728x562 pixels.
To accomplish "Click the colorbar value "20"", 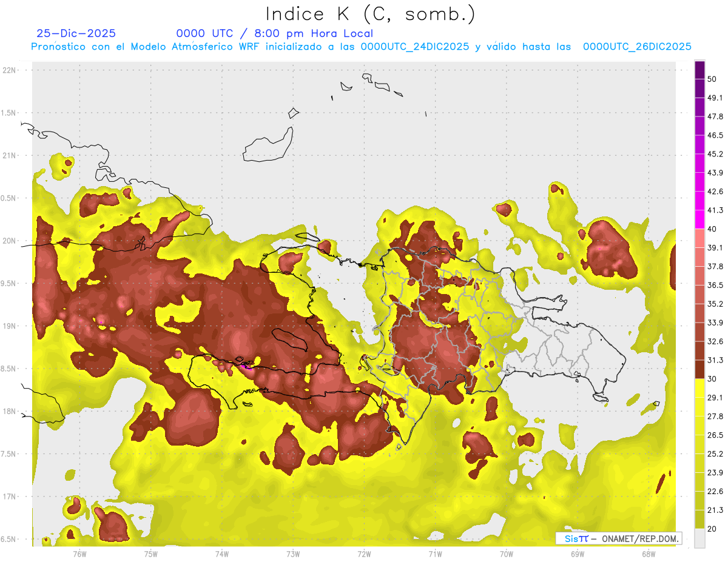I will click(x=713, y=529).
